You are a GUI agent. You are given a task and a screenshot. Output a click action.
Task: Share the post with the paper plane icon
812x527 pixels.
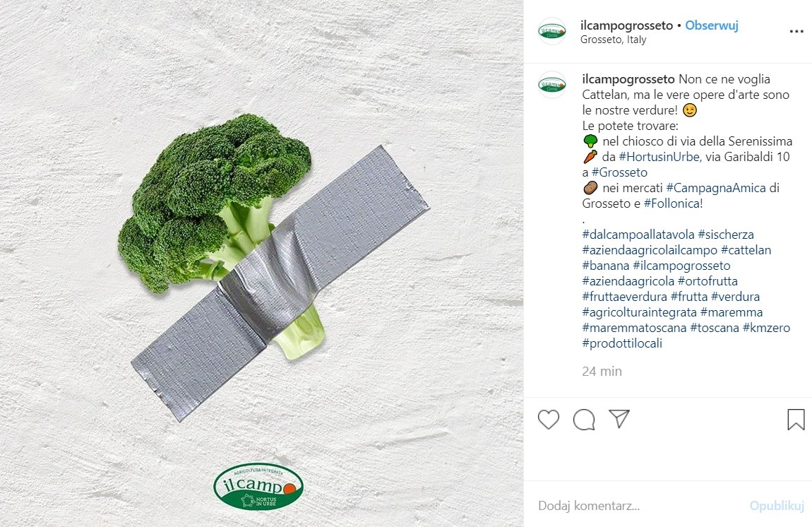(x=619, y=419)
